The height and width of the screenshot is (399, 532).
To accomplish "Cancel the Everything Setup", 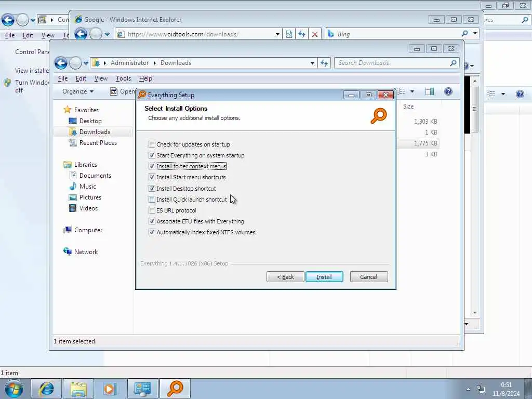I will (x=368, y=277).
